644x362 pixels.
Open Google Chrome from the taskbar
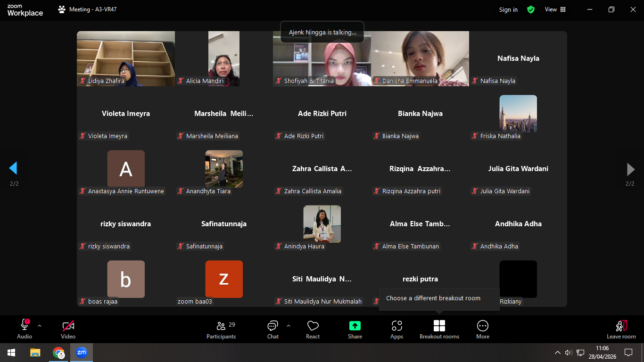[58, 353]
